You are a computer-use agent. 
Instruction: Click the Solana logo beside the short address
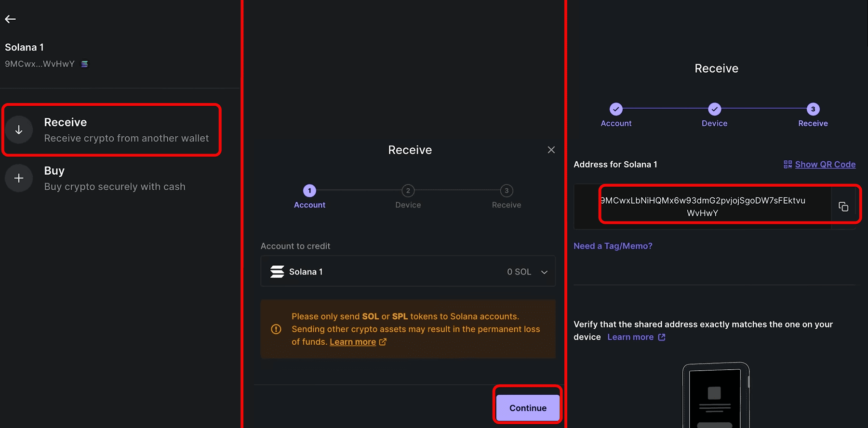pos(85,64)
